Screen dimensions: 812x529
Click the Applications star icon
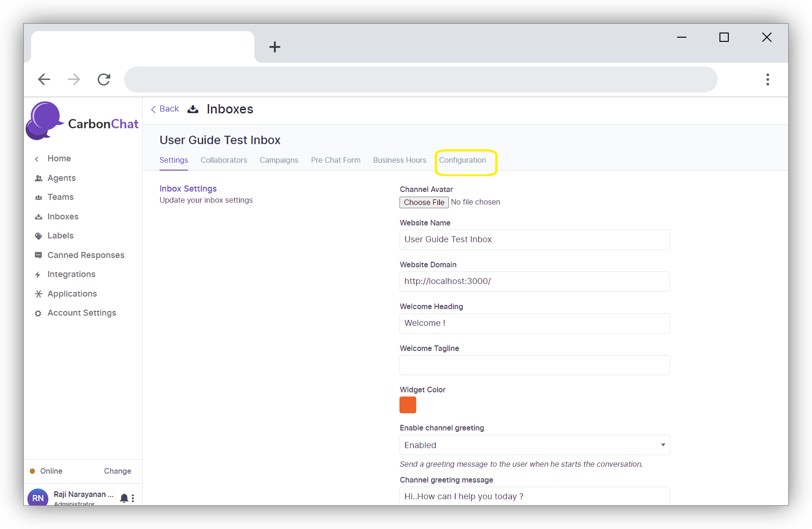(x=39, y=294)
